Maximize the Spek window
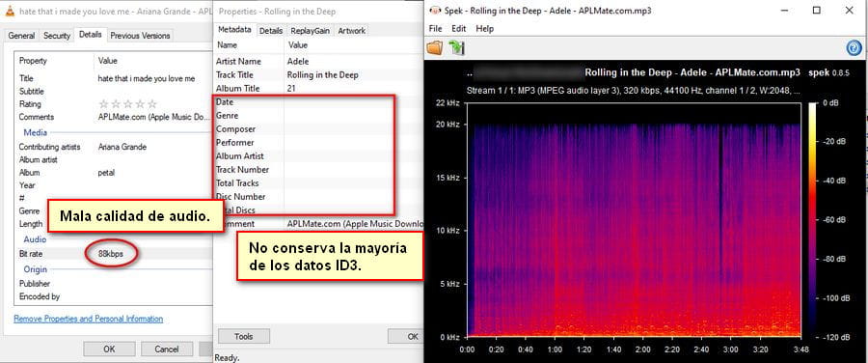This screenshot has height=363, width=868. coord(817,11)
